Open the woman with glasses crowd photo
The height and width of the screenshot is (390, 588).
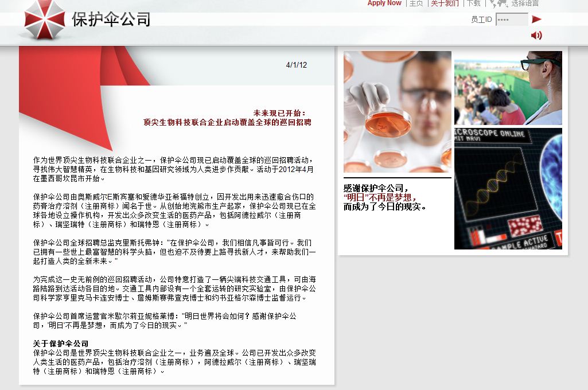(508, 88)
